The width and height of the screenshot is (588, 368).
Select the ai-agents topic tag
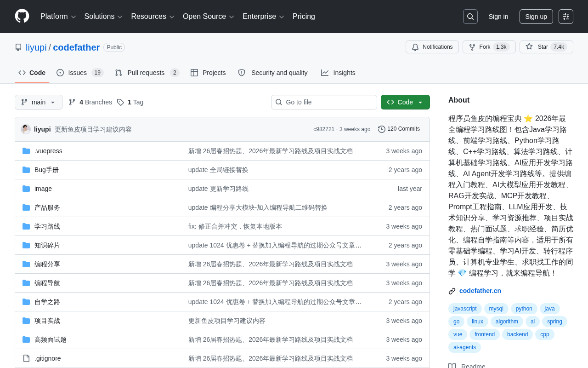pos(464,347)
